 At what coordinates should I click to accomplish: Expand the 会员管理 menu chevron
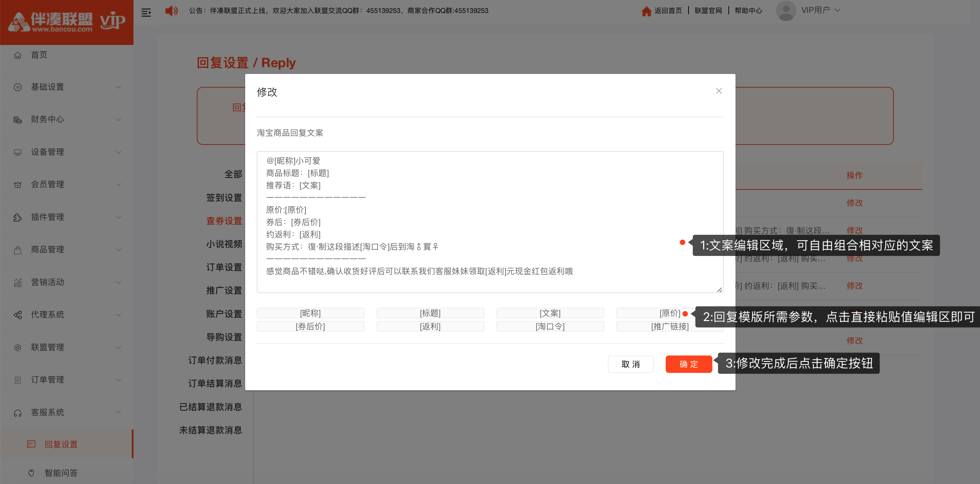118,185
